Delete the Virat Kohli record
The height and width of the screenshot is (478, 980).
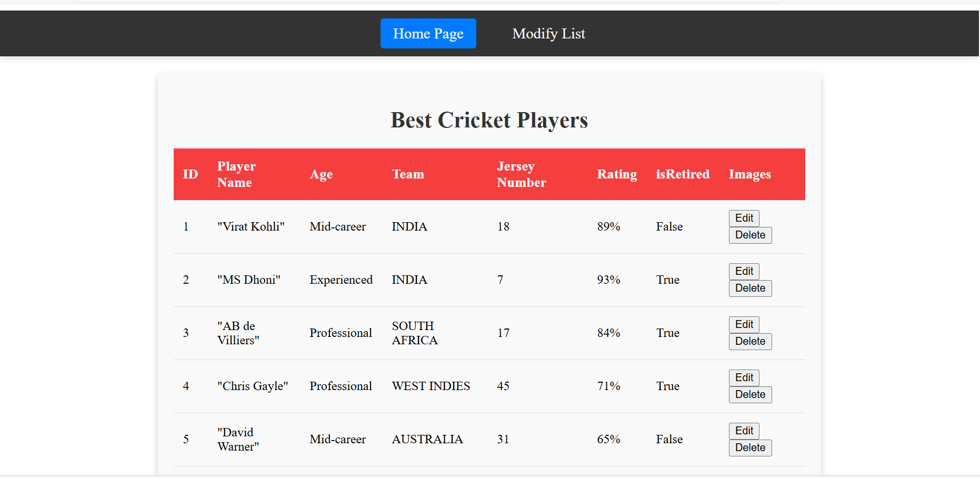click(x=749, y=235)
